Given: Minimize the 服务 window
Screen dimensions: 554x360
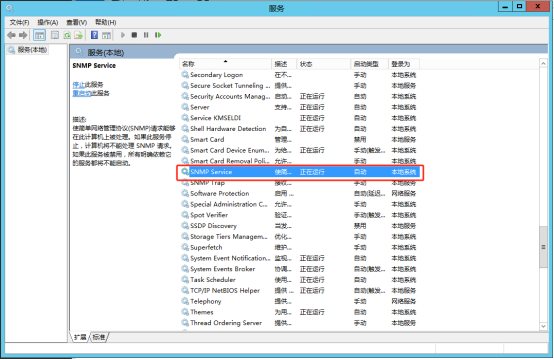Looking at the screenshot, I should pyautogui.click(x=505, y=6).
